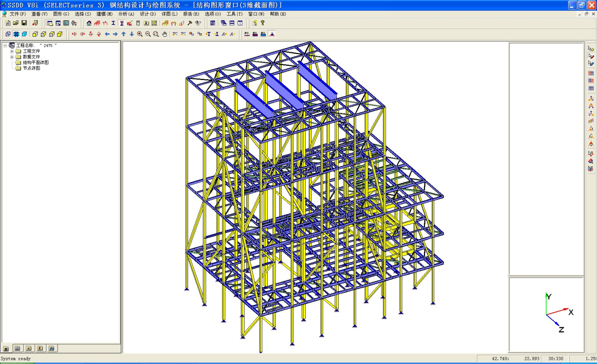The image size is (597, 364).
Task: Click the home house icon in toolbar
Action: [89, 23]
